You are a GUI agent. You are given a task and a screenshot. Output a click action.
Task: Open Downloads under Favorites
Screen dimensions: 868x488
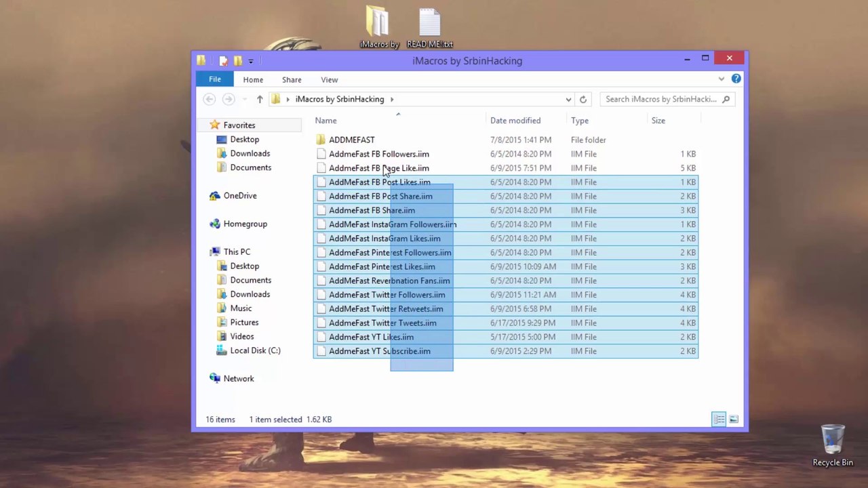pyautogui.click(x=250, y=154)
